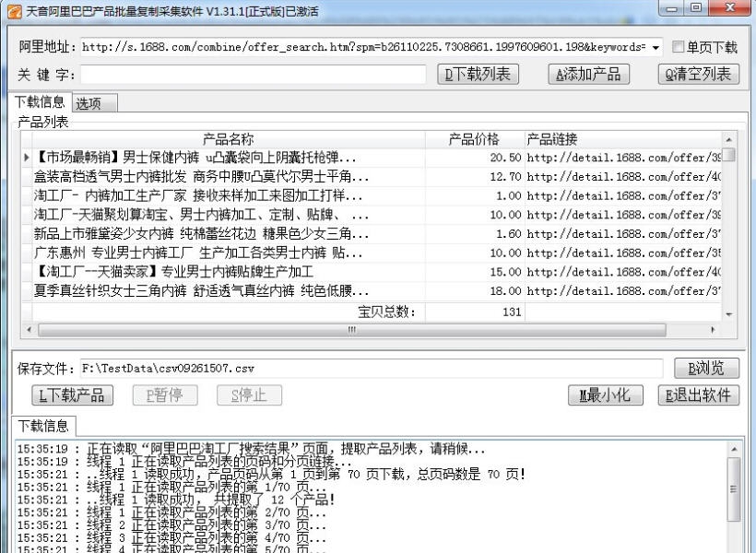Click the price cell 18.00
The height and width of the screenshot is (553, 756).
pyautogui.click(x=475, y=290)
